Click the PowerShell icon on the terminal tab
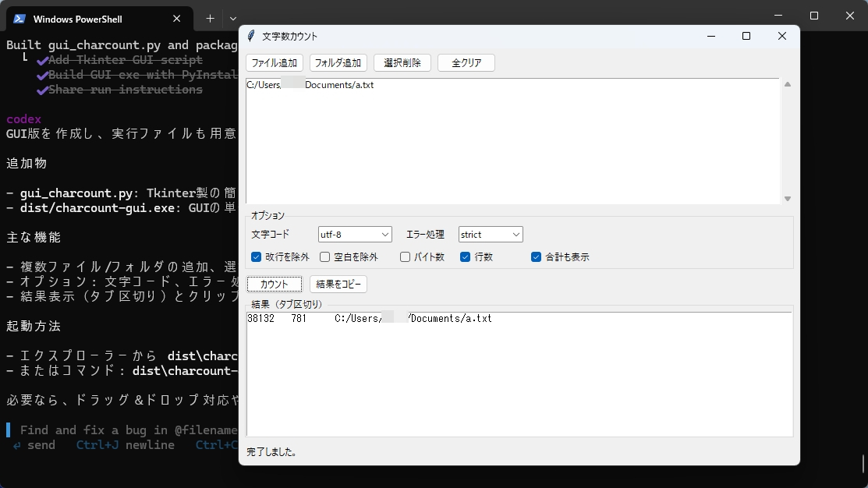 click(19, 18)
